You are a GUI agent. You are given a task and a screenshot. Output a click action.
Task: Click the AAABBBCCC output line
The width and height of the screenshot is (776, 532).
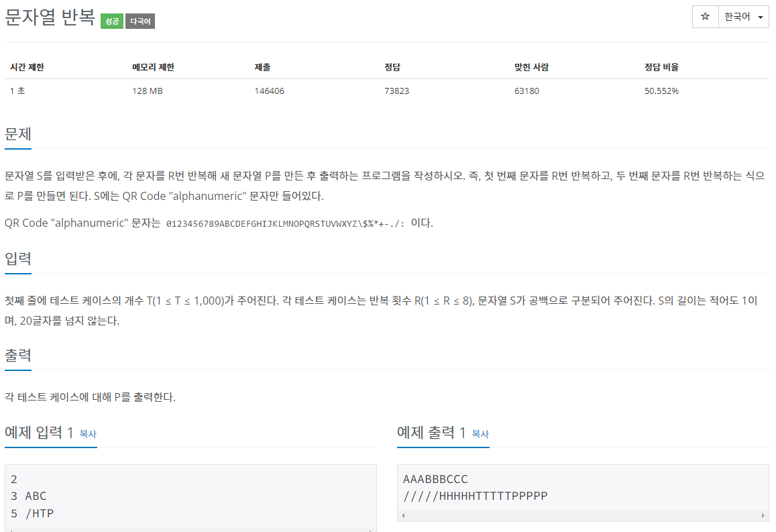tap(435, 479)
